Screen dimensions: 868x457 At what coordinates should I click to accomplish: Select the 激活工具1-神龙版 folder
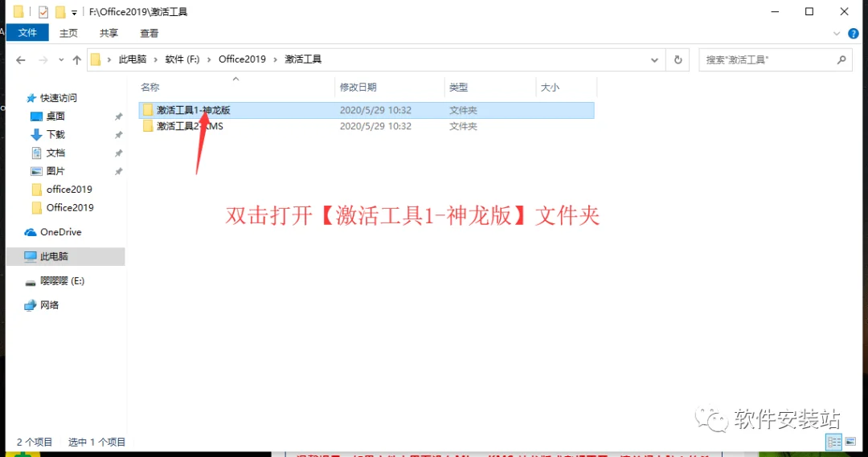tap(366, 110)
